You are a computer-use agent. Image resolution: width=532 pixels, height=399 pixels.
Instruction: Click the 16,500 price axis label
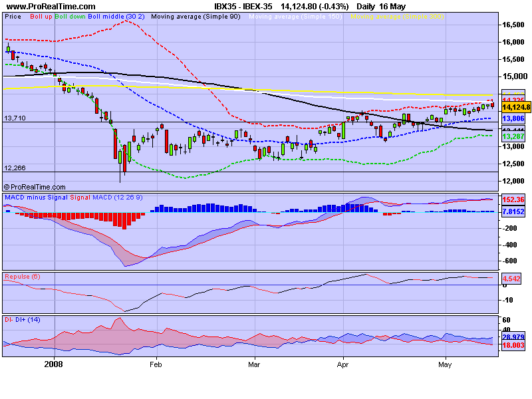point(513,25)
